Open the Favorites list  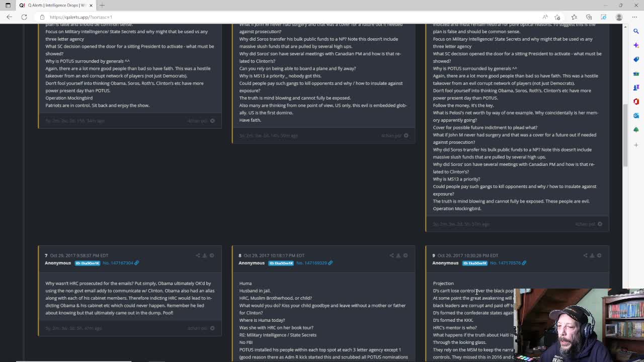tap(574, 17)
